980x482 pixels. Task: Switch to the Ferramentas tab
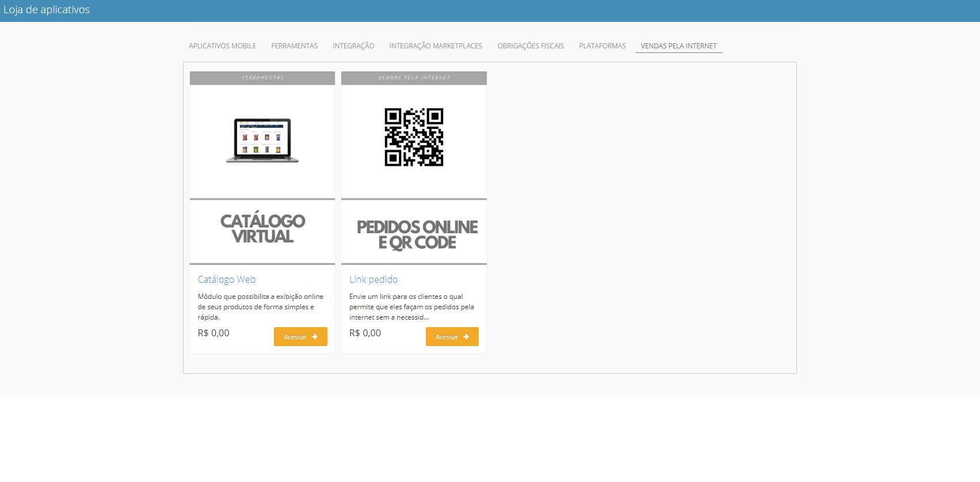(x=294, y=46)
